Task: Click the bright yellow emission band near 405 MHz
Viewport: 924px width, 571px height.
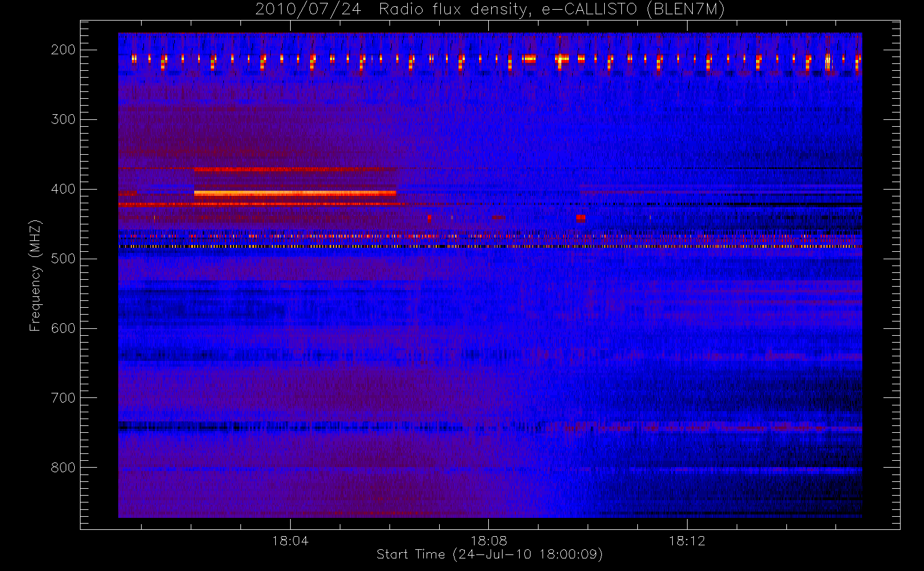Action: point(295,194)
